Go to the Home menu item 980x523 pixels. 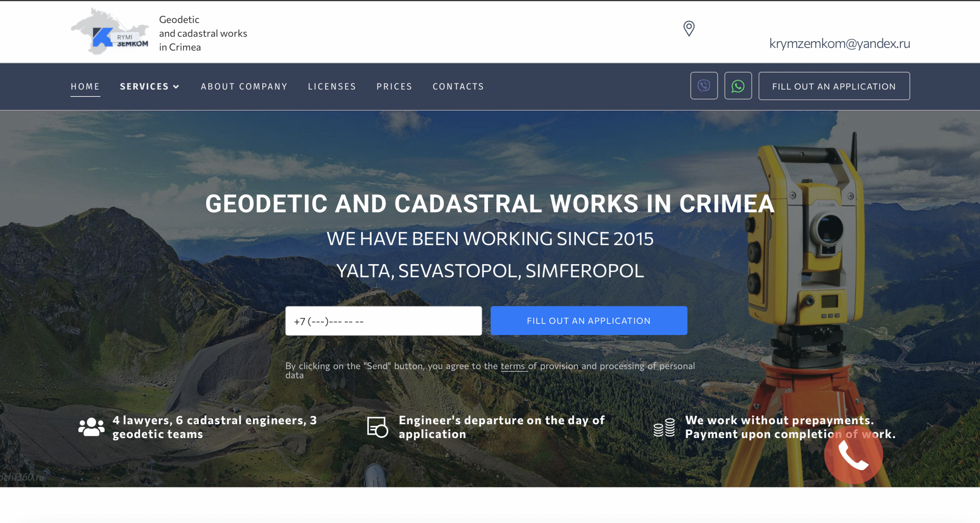pyautogui.click(x=85, y=87)
